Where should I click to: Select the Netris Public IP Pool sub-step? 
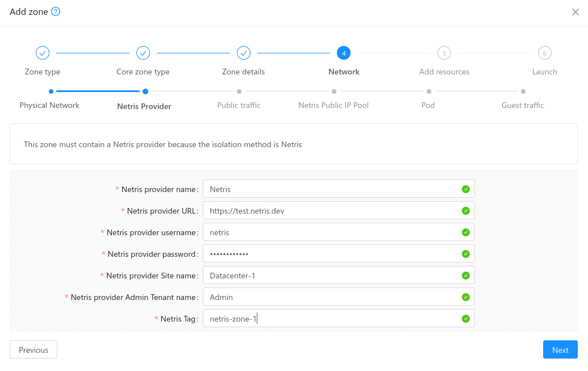[333, 91]
